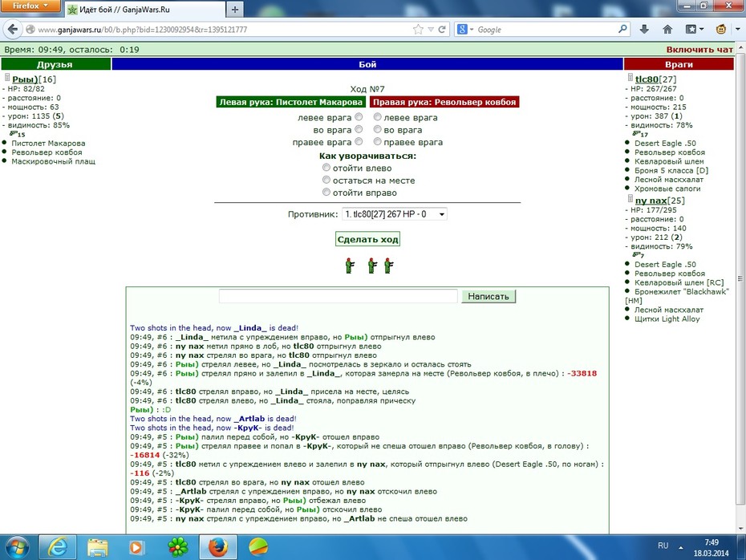This screenshot has height=560, width=746.
Task: Show hidden tray icons arrow
Action: pyautogui.click(x=681, y=547)
